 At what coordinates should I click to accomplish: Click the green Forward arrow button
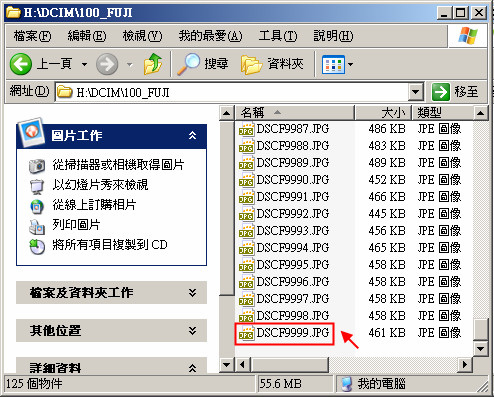pos(107,64)
